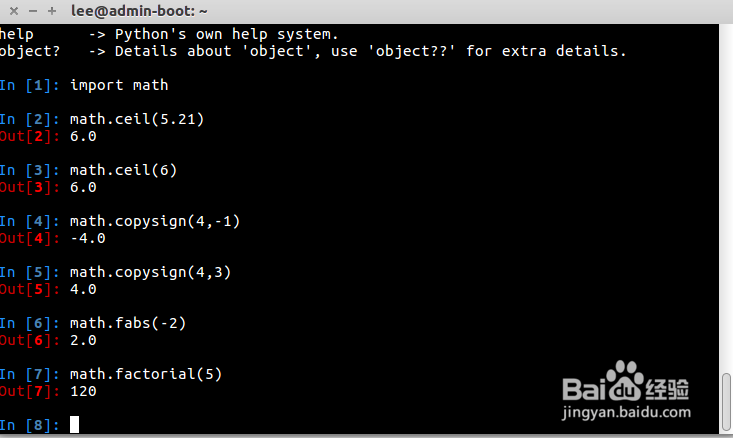Maximize the terminal with the plus button
Image resolution: width=733 pixels, height=438 pixels.
pos(52,11)
